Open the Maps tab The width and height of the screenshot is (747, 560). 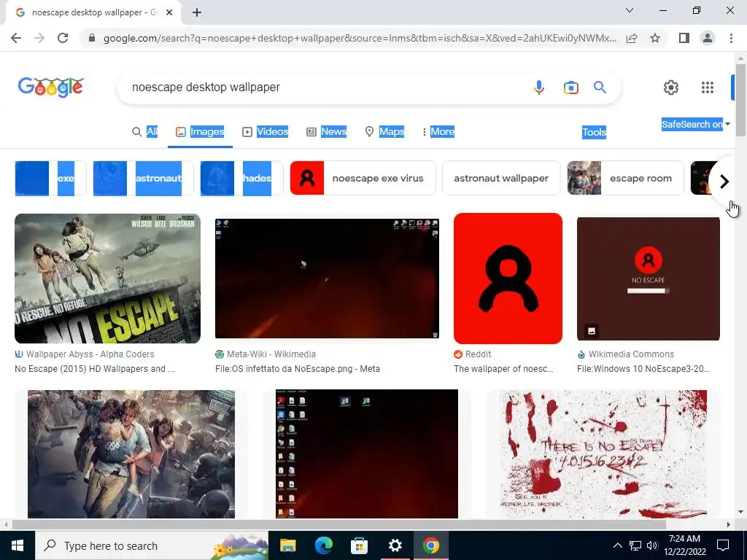pyautogui.click(x=384, y=132)
